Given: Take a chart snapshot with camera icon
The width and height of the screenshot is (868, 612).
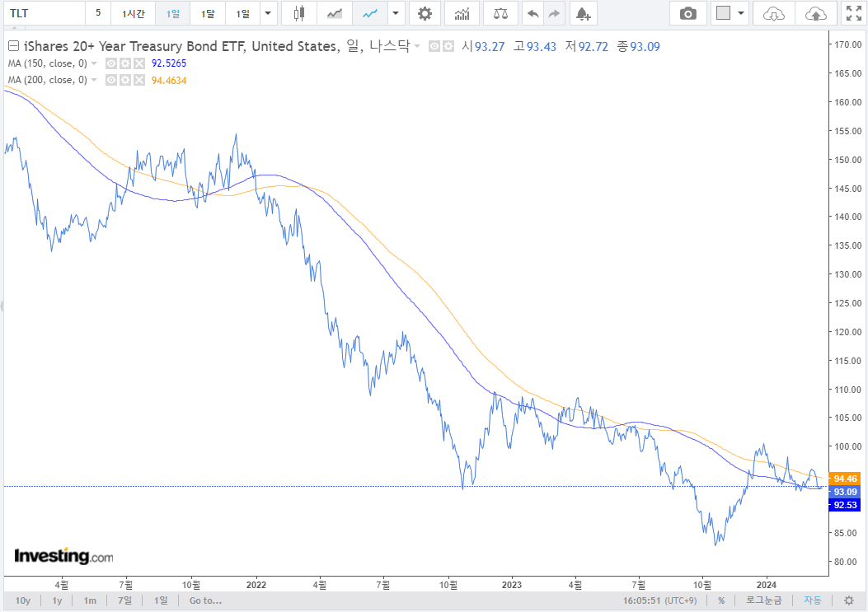Looking at the screenshot, I should (688, 13).
